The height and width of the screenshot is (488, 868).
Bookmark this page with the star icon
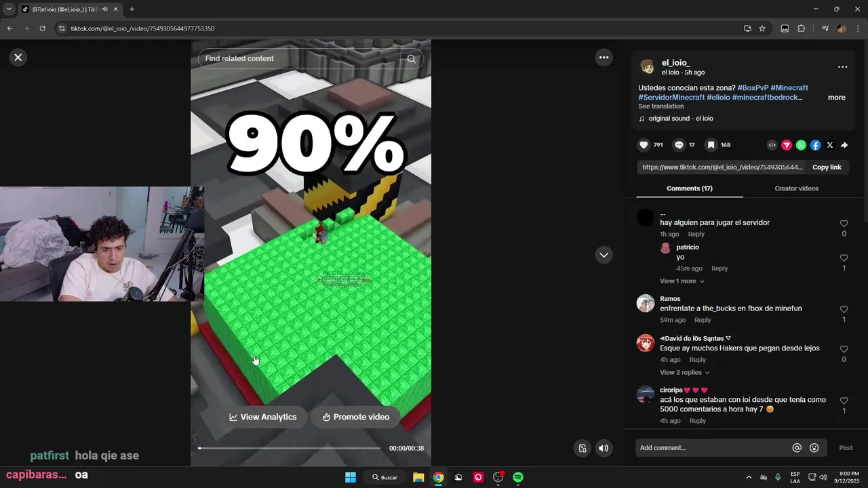(x=762, y=28)
